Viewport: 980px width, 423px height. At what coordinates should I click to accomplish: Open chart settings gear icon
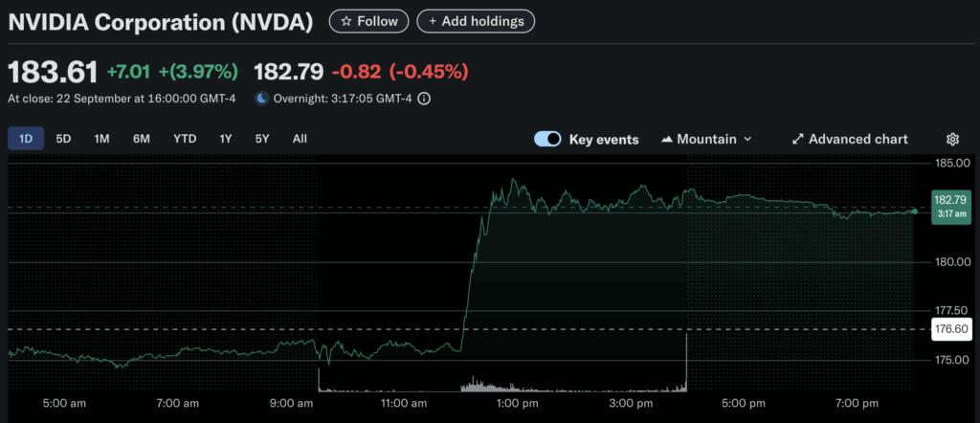coord(952,139)
